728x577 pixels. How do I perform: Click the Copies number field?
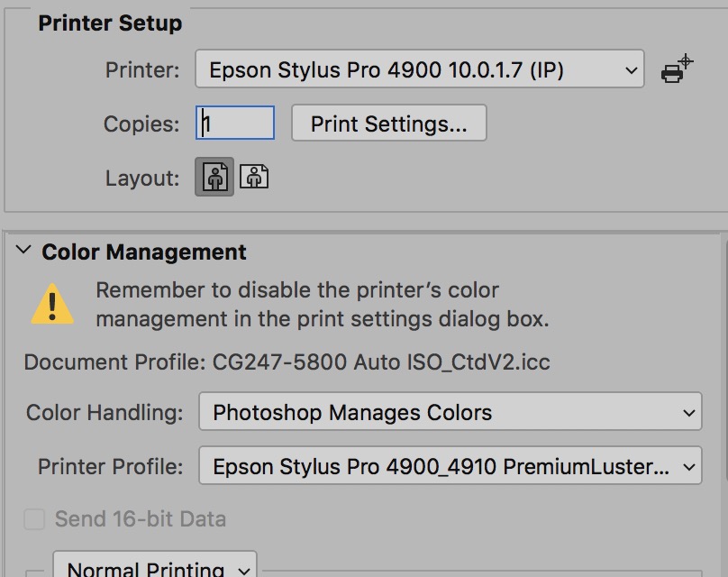point(235,124)
